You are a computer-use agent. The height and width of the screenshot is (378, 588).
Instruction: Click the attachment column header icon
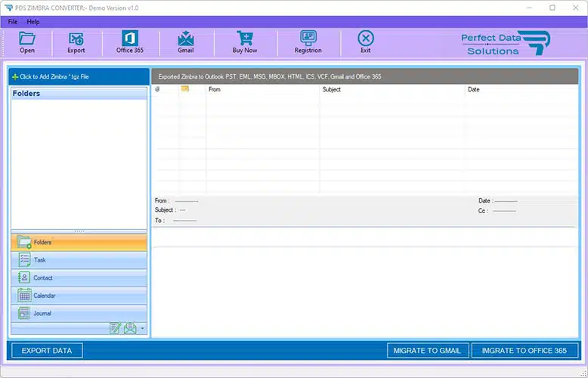[157, 89]
